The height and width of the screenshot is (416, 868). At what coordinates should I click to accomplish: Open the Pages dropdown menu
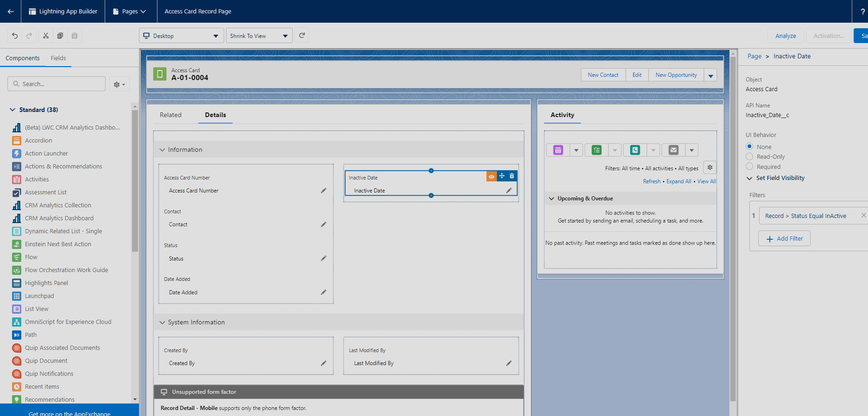pyautogui.click(x=130, y=11)
